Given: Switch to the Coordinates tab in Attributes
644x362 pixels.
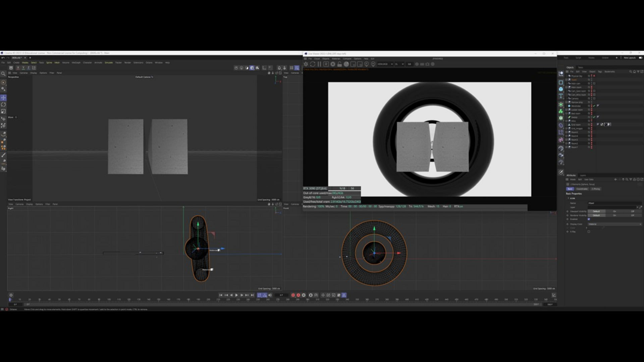Looking at the screenshot, I should click(x=582, y=189).
